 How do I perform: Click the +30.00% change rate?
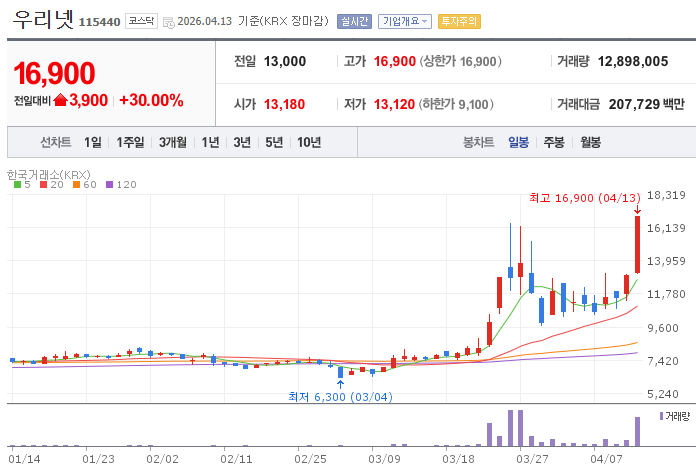pyautogui.click(x=151, y=100)
